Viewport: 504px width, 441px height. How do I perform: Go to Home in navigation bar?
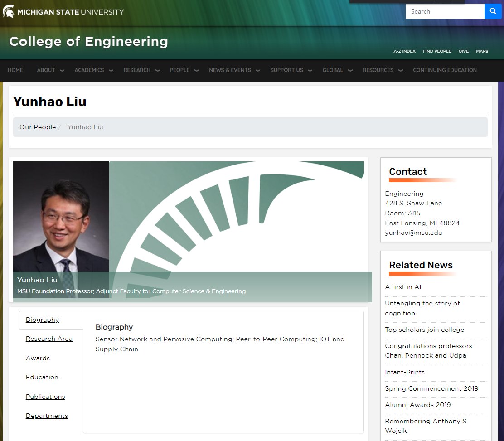click(15, 70)
